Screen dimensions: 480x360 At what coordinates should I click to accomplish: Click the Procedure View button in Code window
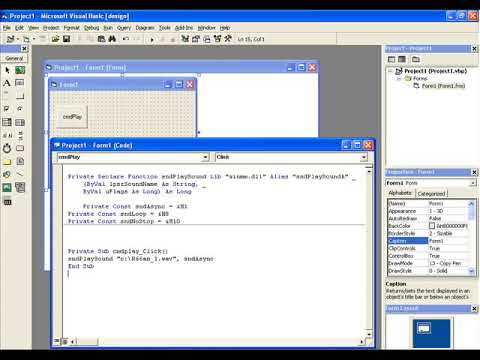coord(57,341)
